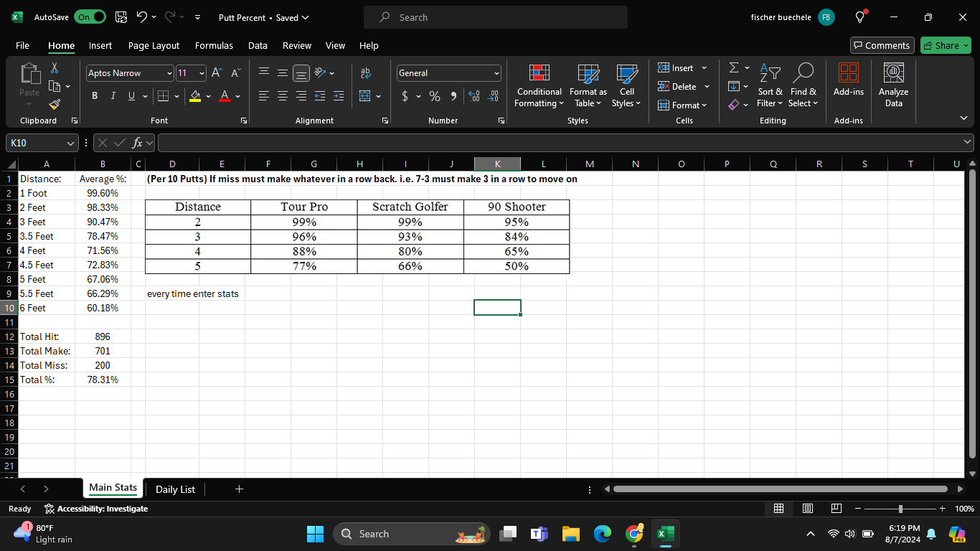Open the Formulas ribbon tab

pyautogui.click(x=214, y=45)
